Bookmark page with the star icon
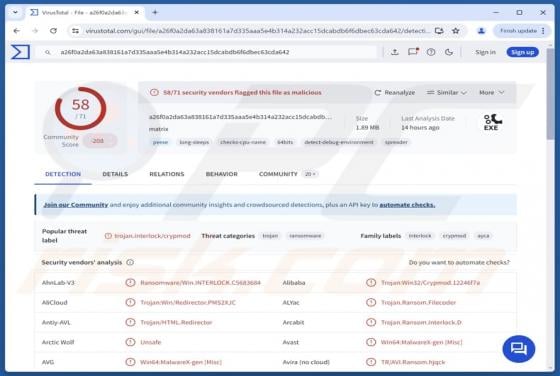 (x=456, y=31)
